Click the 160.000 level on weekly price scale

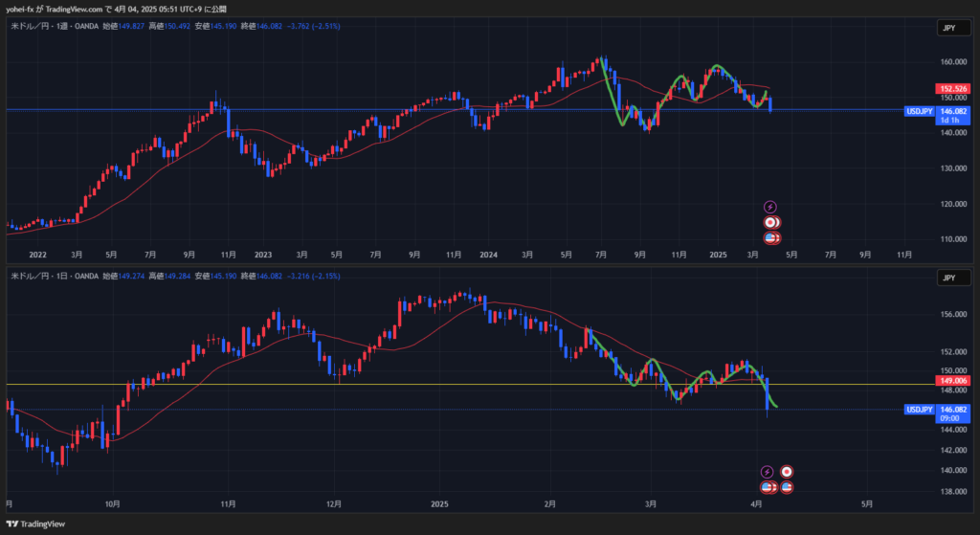coord(952,62)
